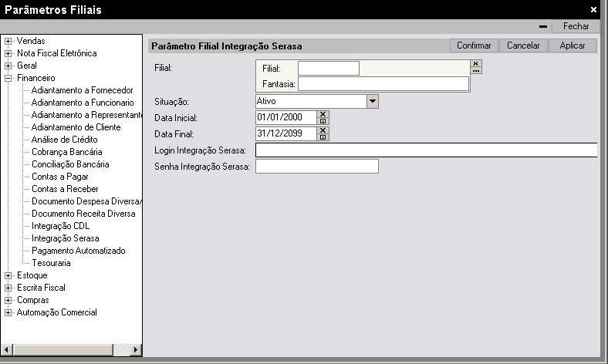This screenshot has height=364, width=608.
Task: Expand the Compras tree node
Action: [x=8, y=301]
